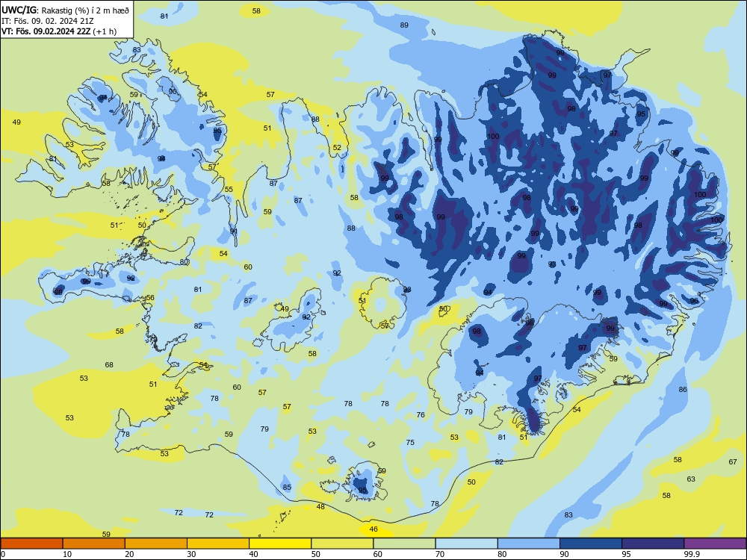Click the initial time line 'IT: Fös. 09. 02. 2024 21Z'
This screenshot has width=747, height=560.
click(x=48, y=20)
